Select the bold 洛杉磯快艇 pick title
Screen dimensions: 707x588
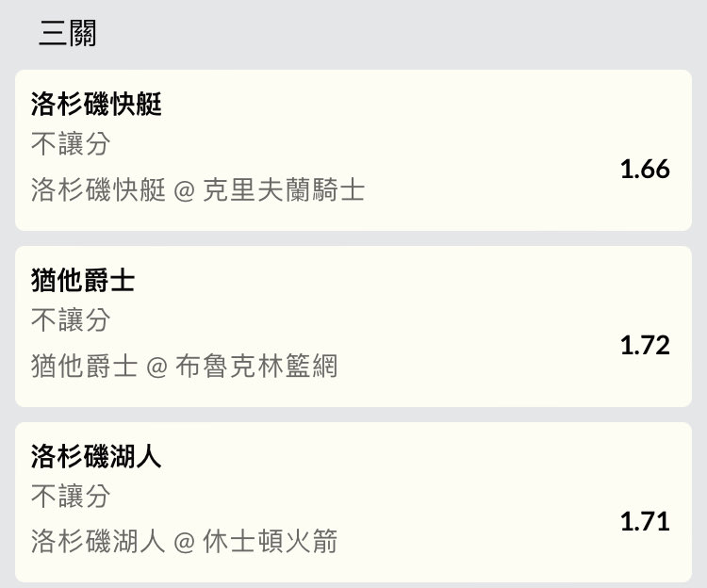[x=96, y=105]
